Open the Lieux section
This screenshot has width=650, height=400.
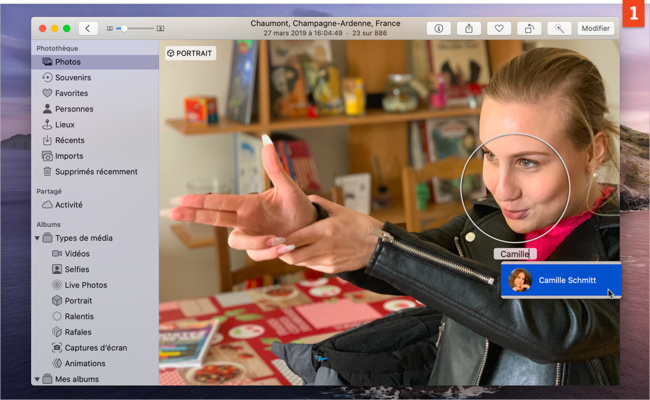65,124
